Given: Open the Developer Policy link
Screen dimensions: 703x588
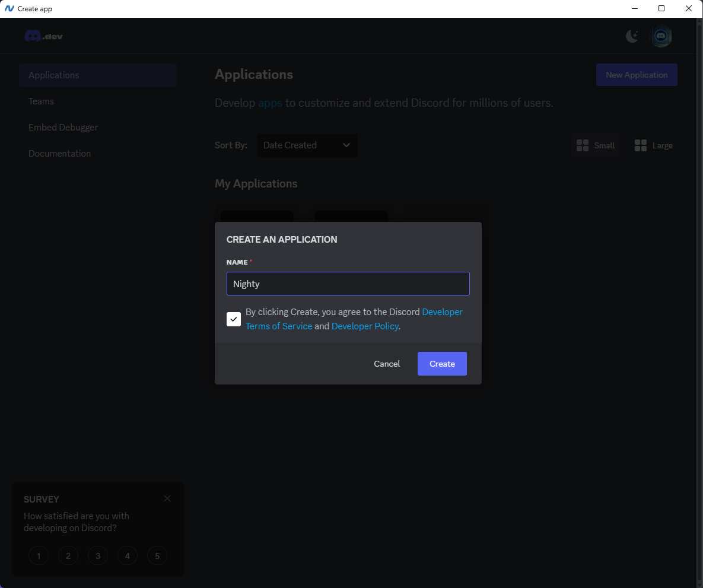Looking at the screenshot, I should tap(365, 326).
